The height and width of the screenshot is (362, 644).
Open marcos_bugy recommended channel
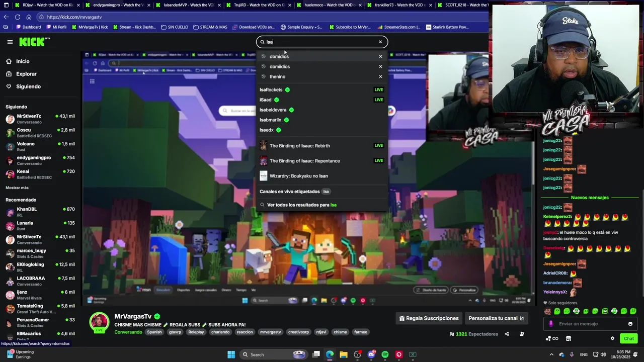coord(40,253)
